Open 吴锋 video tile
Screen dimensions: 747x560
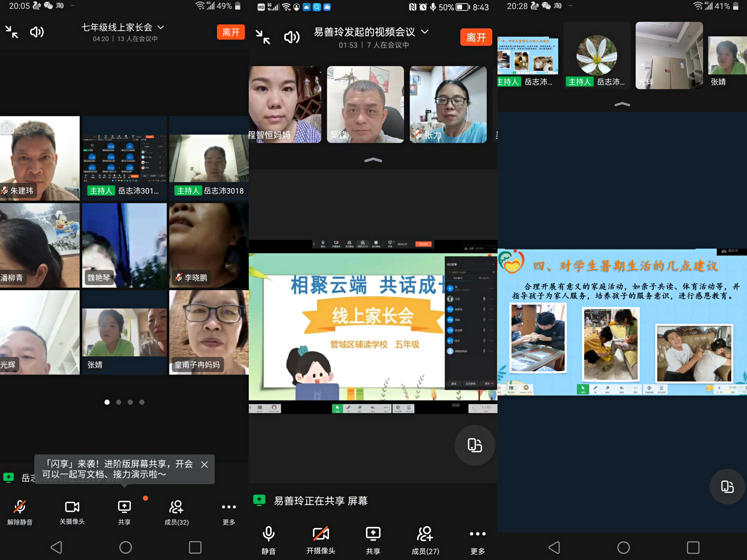(365, 104)
